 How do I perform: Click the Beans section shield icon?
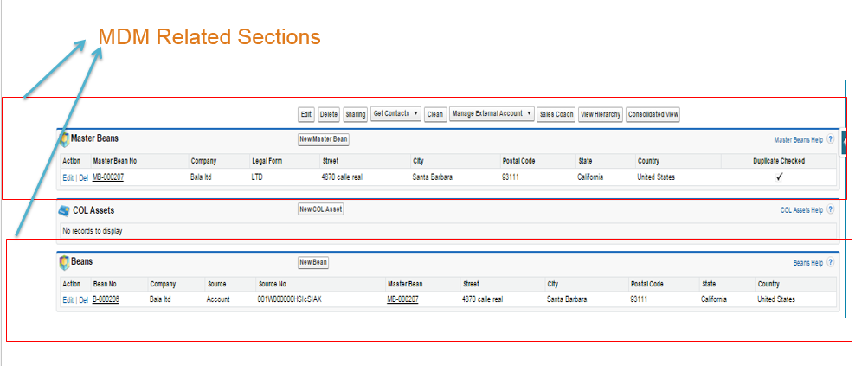tap(64, 261)
